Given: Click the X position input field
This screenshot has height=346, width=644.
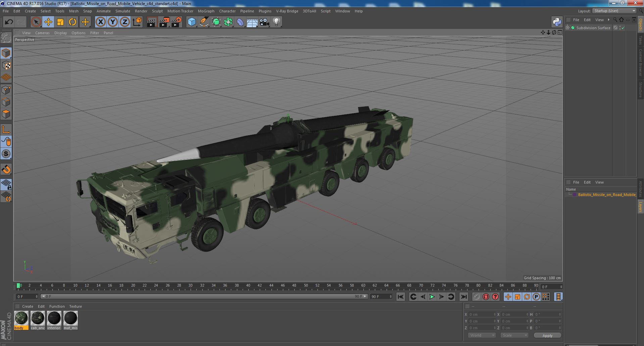Looking at the screenshot, I should click(482, 314).
